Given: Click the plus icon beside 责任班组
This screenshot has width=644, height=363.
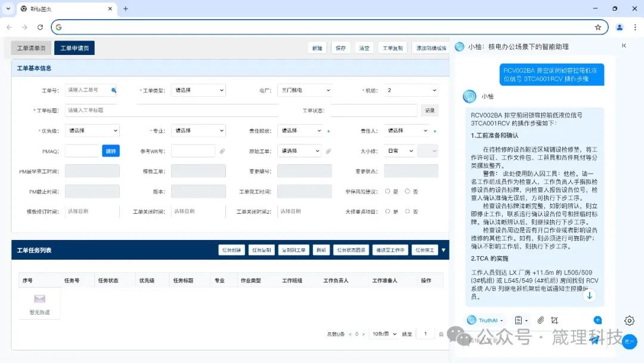Looking at the screenshot, I should (x=329, y=131).
